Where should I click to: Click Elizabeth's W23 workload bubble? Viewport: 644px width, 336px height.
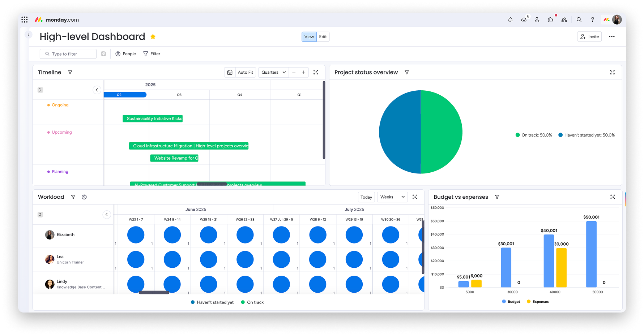click(136, 235)
